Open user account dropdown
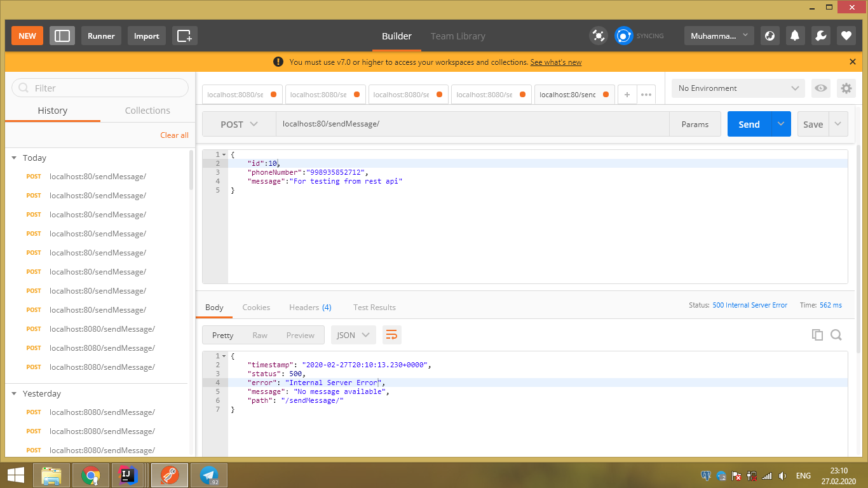The image size is (868, 488). click(719, 36)
